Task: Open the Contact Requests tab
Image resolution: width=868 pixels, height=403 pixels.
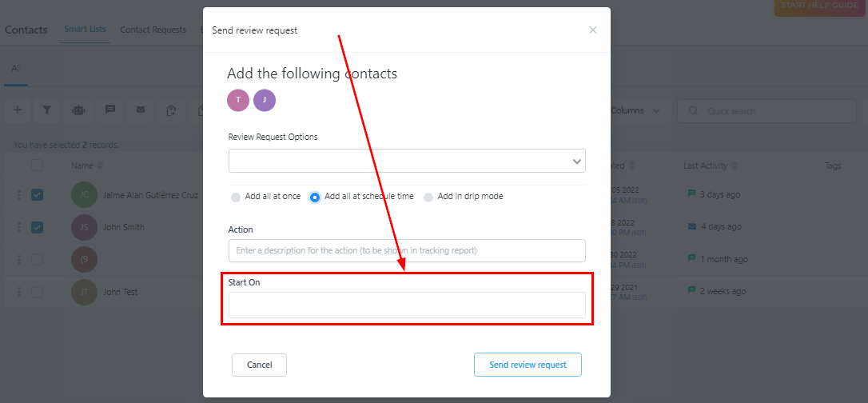Action: coord(152,30)
